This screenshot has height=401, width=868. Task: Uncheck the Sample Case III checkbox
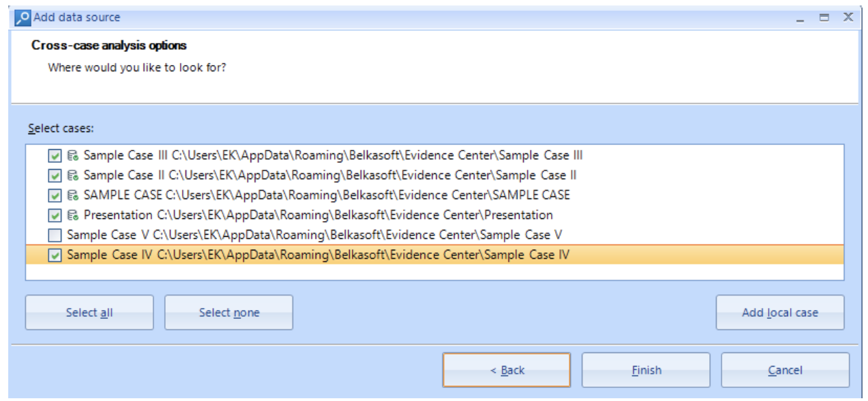point(55,155)
